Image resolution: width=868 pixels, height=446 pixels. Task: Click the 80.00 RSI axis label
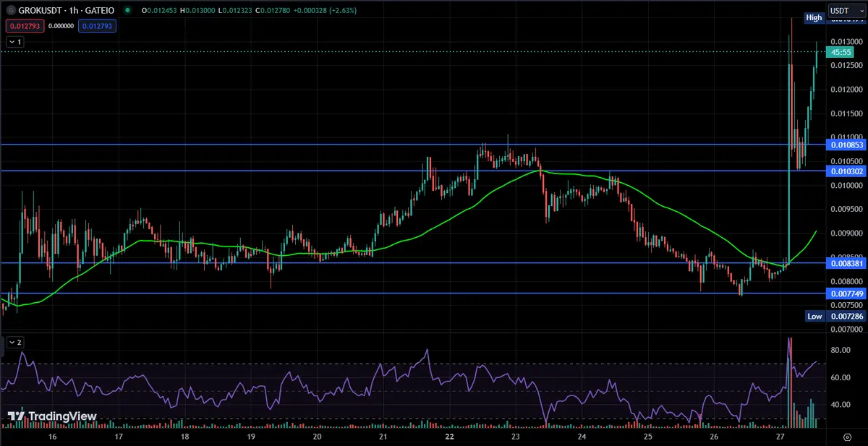pyautogui.click(x=840, y=350)
